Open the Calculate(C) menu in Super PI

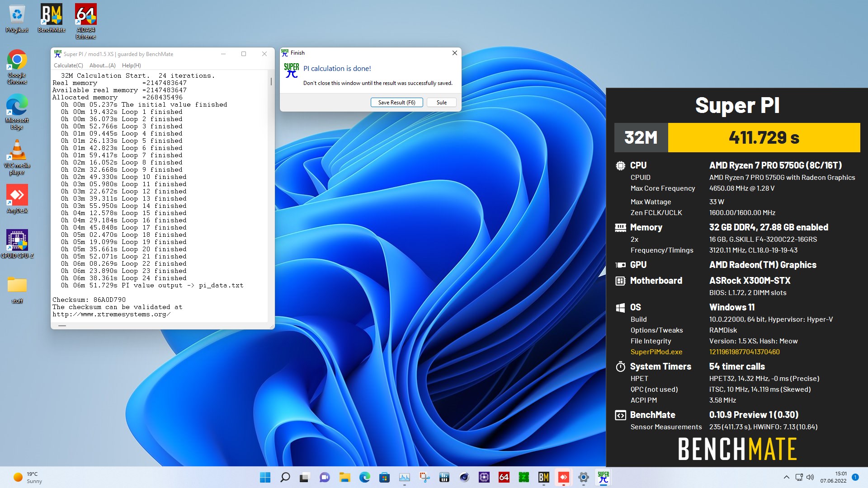point(68,66)
